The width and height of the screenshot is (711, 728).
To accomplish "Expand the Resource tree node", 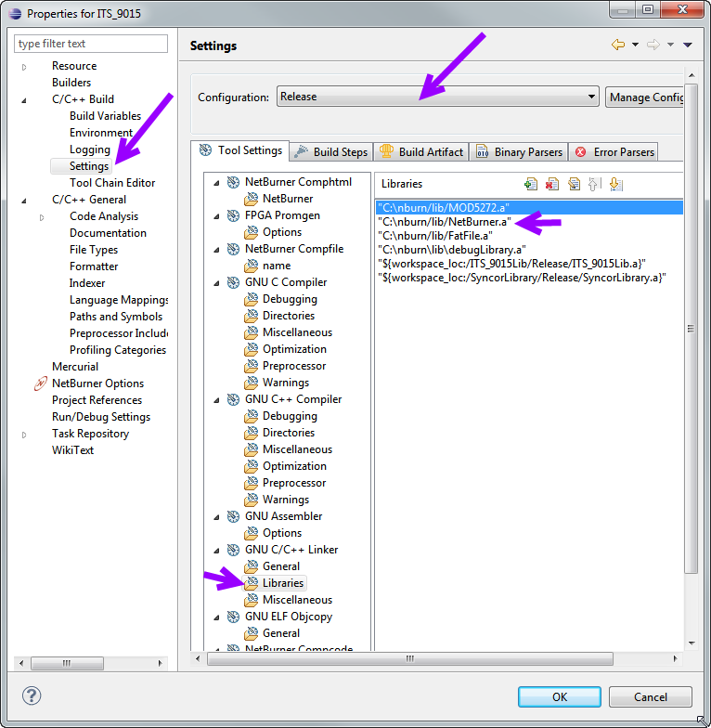I will click(x=24, y=67).
